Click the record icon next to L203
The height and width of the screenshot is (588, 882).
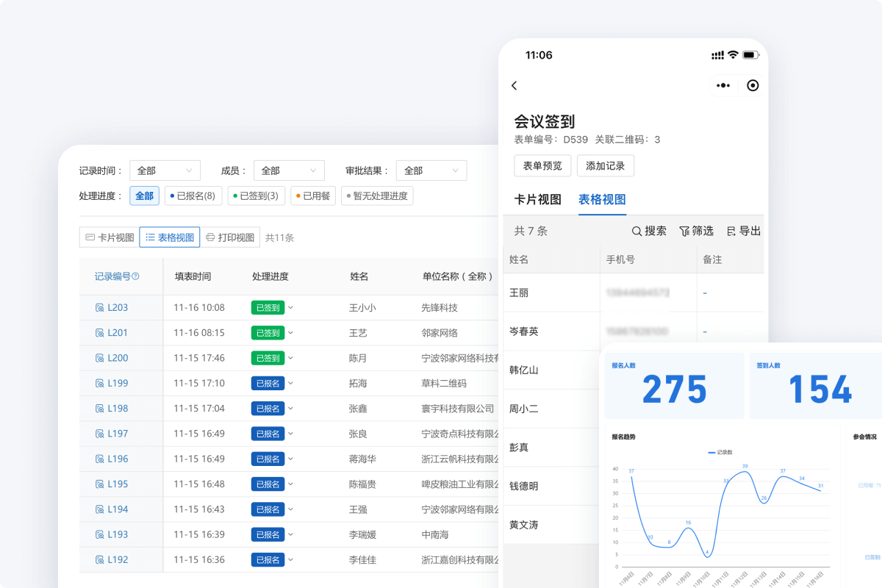(99, 308)
